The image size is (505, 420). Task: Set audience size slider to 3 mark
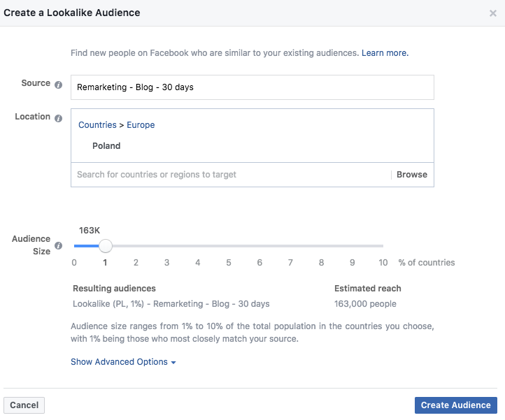click(167, 246)
